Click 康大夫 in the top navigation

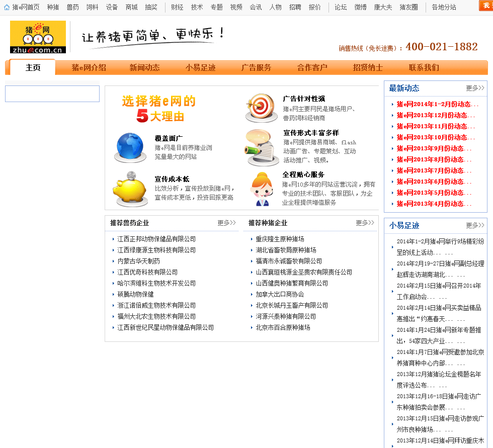[x=383, y=7]
